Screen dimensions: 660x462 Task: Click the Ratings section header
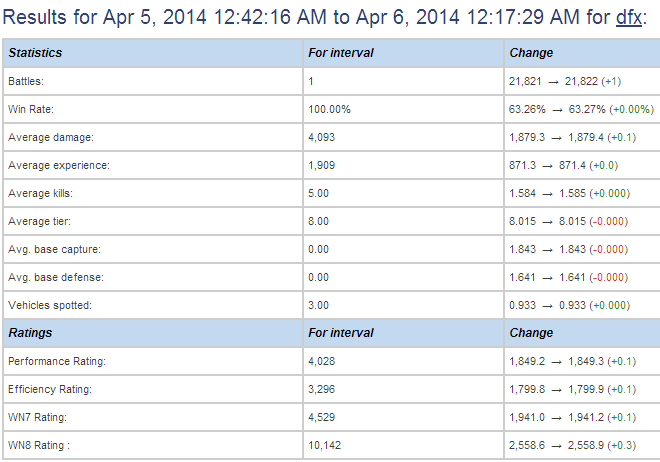pyautogui.click(x=30, y=333)
